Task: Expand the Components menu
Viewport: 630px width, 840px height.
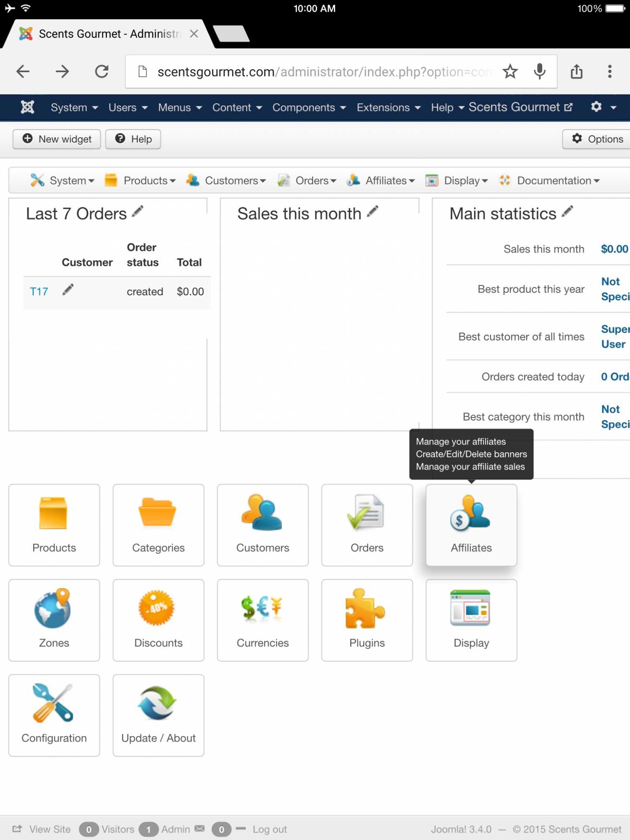Action: (310, 108)
